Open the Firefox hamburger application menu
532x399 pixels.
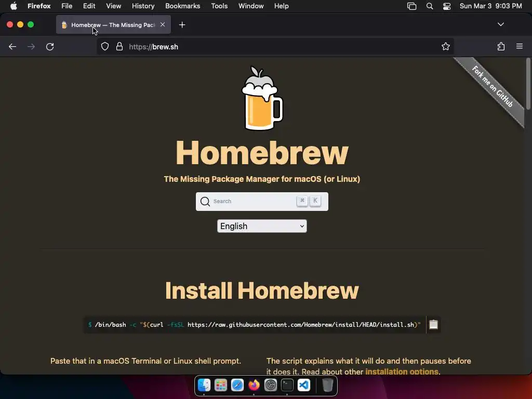tap(520, 46)
